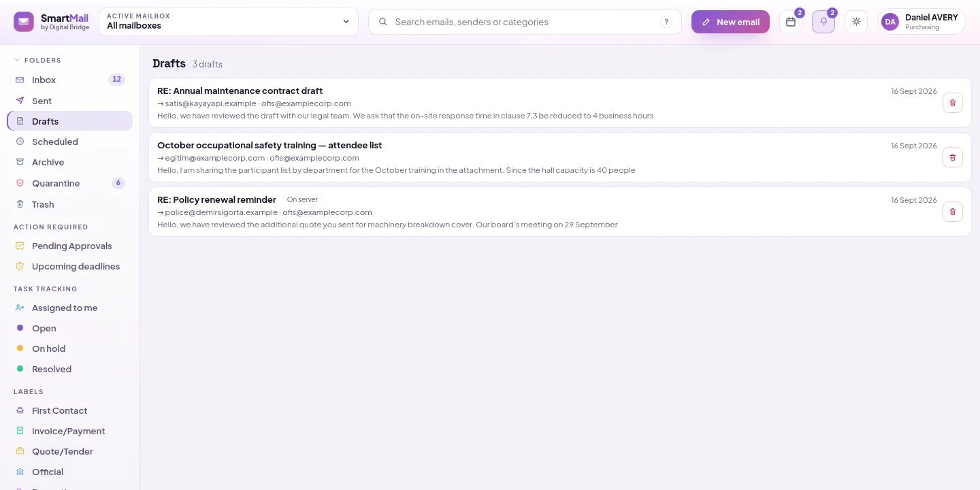This screenshot has height=490, width=980.
Task: Open the notifications bell
Action: [823, 22]
